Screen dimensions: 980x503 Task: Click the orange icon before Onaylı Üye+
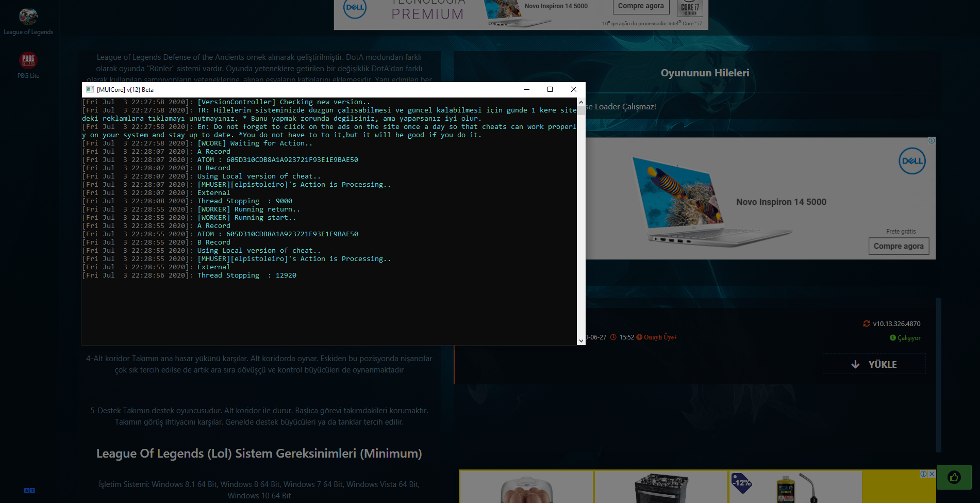point(639,337)
